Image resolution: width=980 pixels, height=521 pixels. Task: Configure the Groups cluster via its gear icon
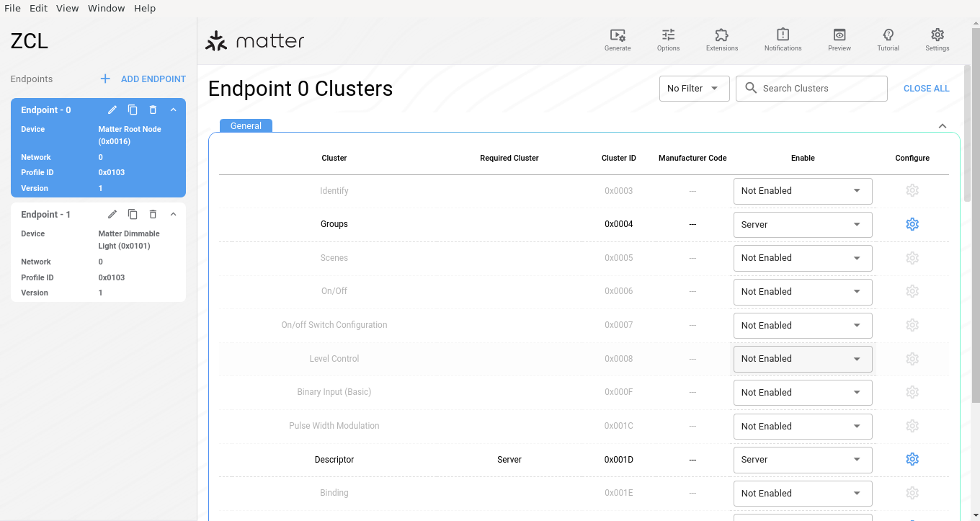912,224
